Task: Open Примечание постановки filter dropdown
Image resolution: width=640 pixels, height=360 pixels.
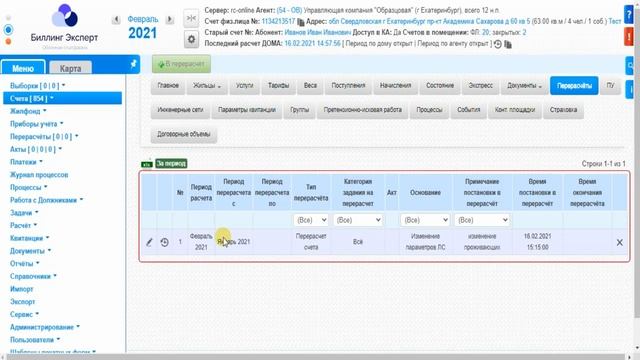Action: coord(482,220)
